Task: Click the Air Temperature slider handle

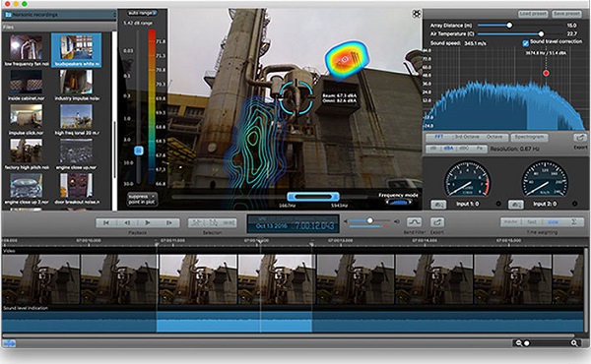Action: (x=541, y=33)
